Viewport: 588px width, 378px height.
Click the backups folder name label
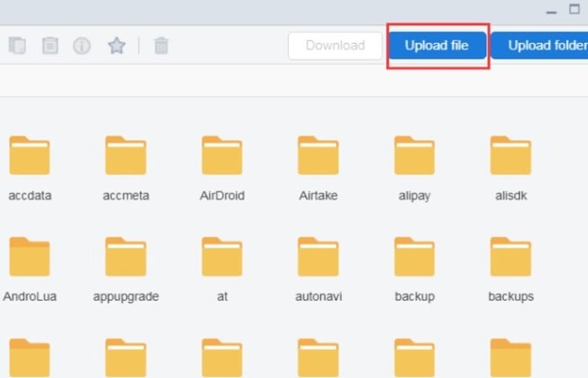pos(511,297)
